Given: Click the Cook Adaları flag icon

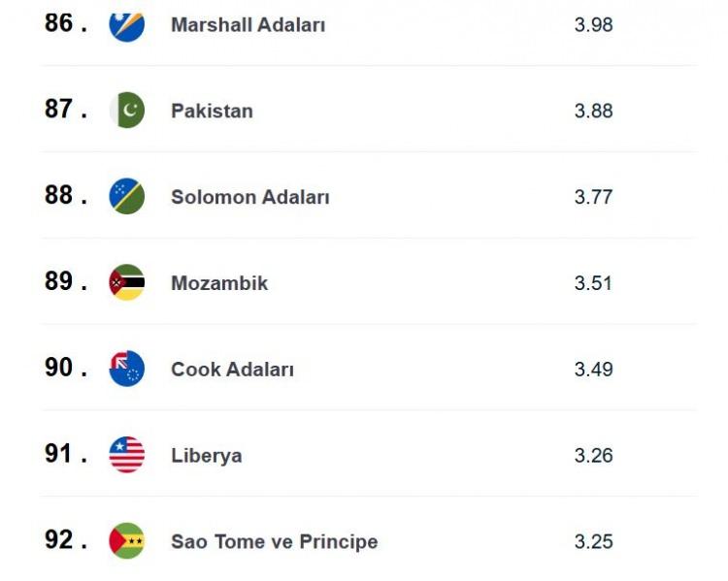Looking at the screenshot, I should [127, 369].
